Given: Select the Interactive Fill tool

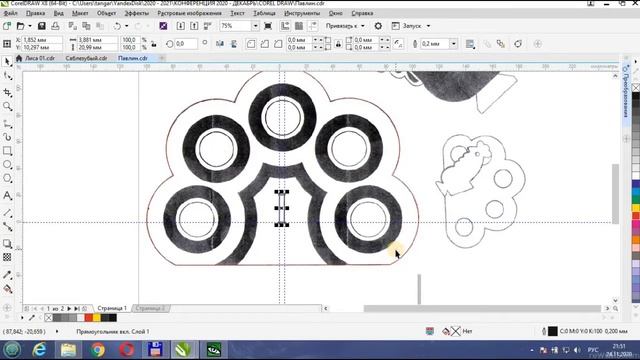Looking at the screenshot, I should (7, 289).
